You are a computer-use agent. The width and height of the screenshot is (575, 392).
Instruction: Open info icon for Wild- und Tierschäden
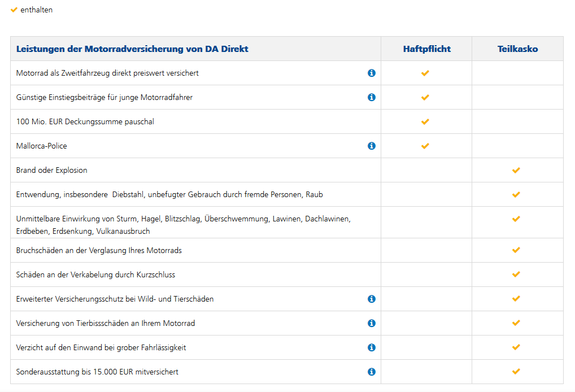point(372,299)
